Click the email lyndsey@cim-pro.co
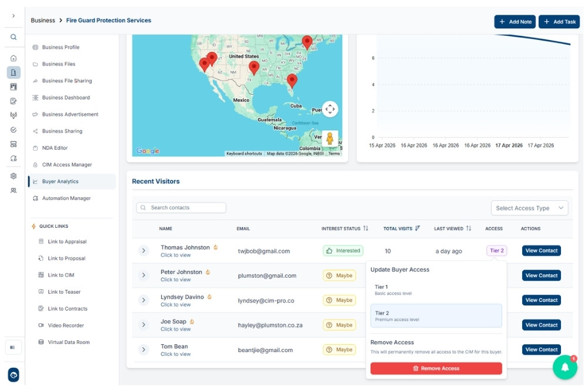This screenshot has height=392, width=588. 266,301
